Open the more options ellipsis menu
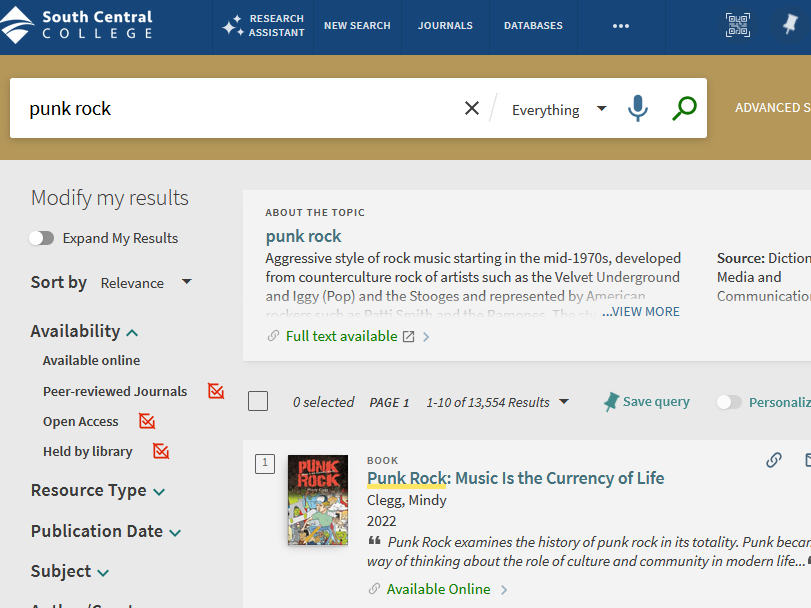Screen dimensions: 811x608 (x=621, y=26)
